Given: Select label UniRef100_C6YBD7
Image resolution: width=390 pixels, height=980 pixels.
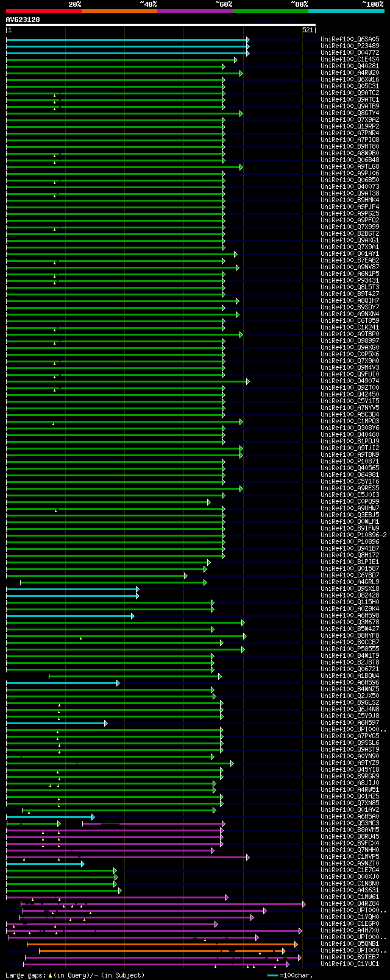Looking at the screenshot, I should point(350,576).
